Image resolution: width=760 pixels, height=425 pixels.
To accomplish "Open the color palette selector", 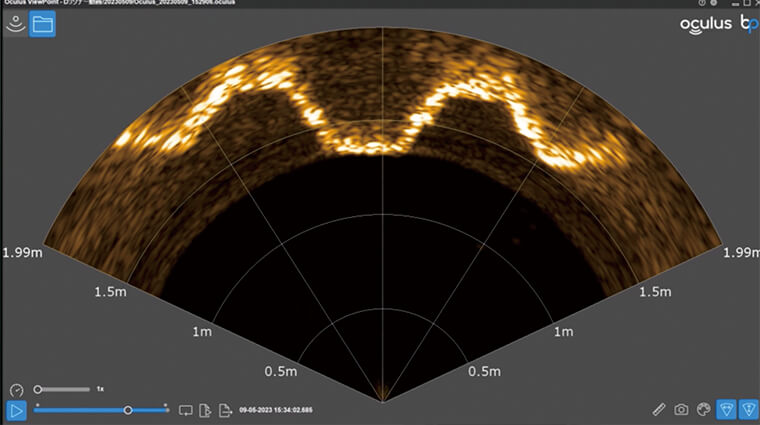I will (x=703, y=409).
